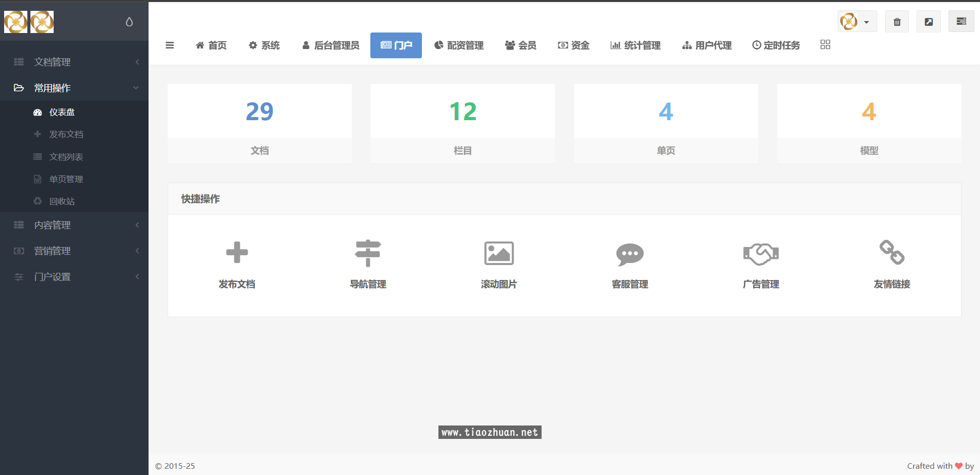Toggle the right panel settings button
This screenshot has height=475, width=980.
pos(961,22)
